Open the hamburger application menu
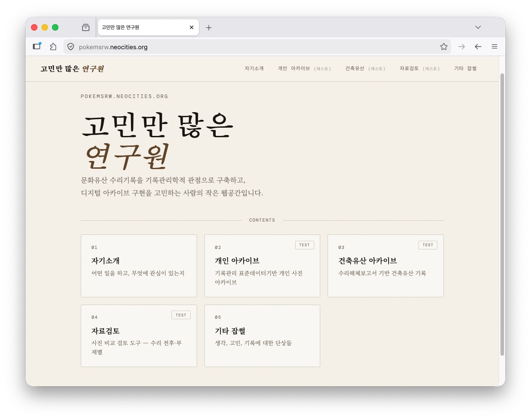The width and height of the screenshot is (531, 420). point(495,47)
